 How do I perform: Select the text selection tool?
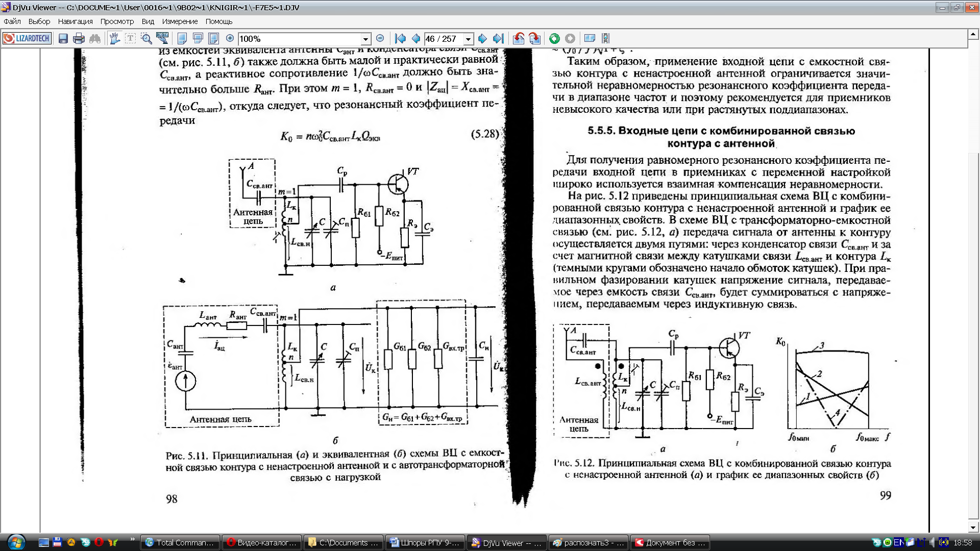coord(131,38)
